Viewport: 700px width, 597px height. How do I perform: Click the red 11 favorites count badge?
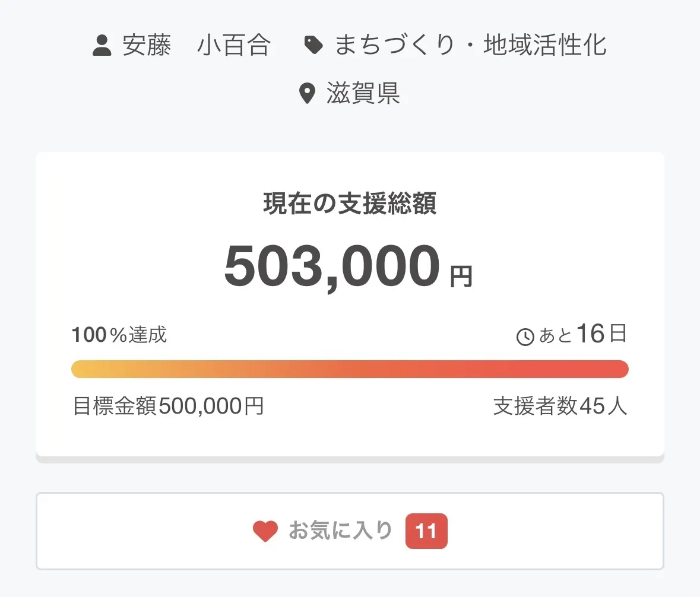(x=426, y=531)
